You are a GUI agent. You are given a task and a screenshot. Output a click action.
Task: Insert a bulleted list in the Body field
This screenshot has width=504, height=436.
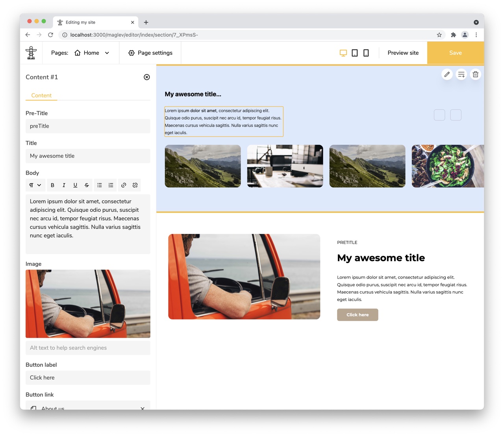point(99,185)
